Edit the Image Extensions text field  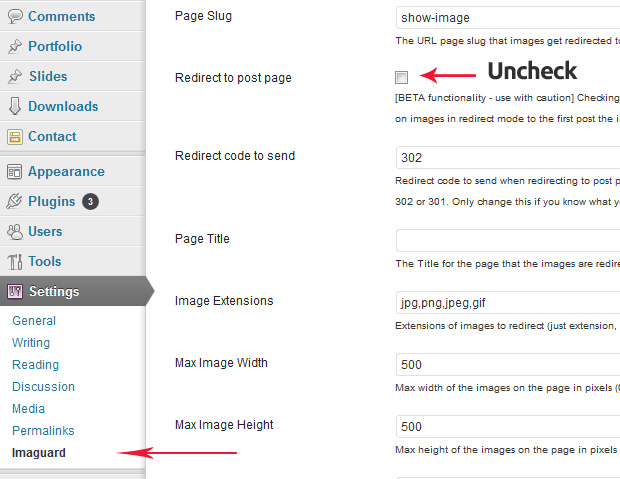[x=508, y=303]
